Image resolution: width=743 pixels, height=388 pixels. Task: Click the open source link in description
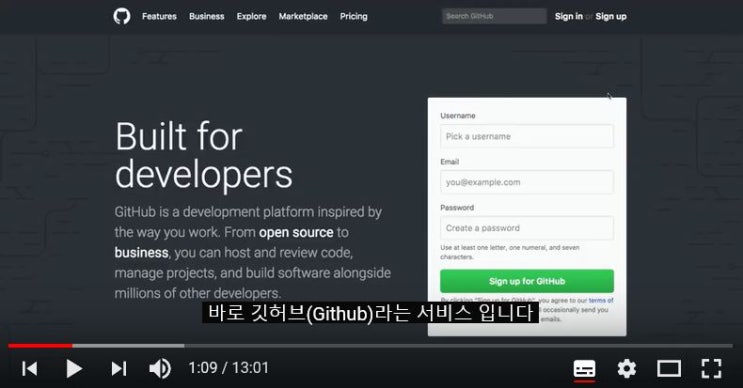296,232
